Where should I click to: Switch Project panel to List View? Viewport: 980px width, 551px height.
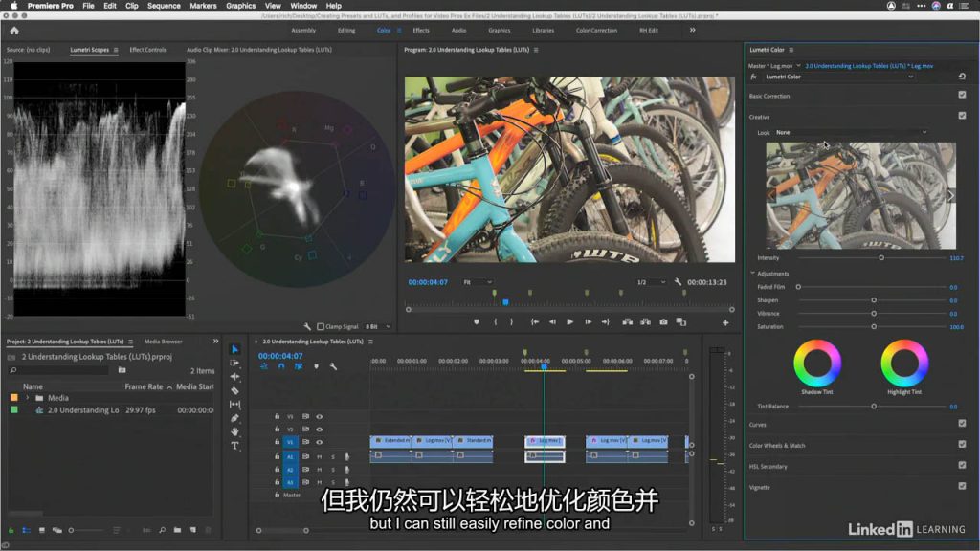[x=26, y=530]
